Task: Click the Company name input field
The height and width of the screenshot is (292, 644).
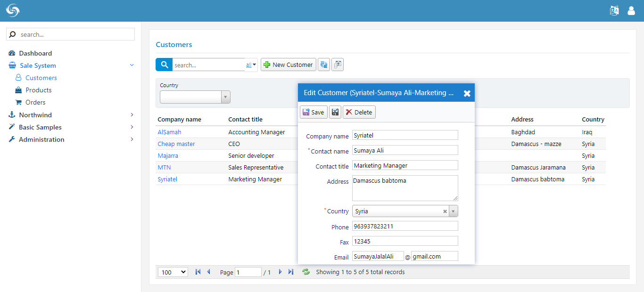Action: [x=405, y=135]
